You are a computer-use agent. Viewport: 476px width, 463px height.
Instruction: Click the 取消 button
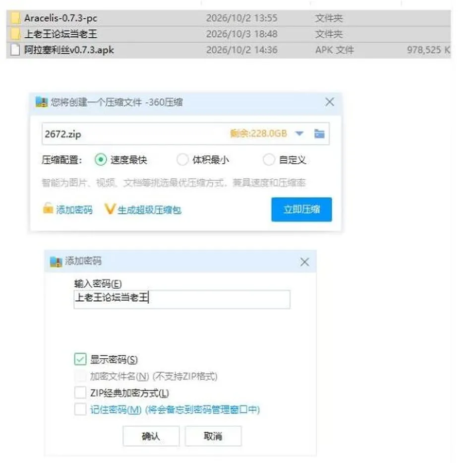click(x=213, y=436)
